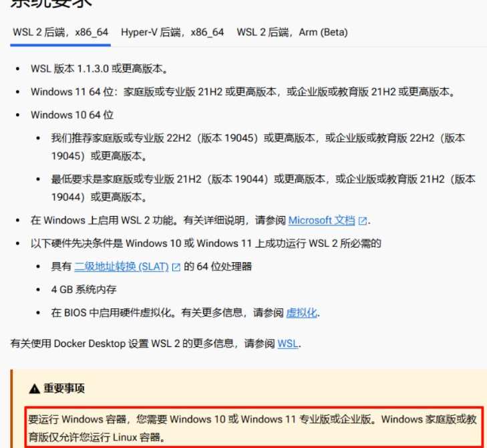This screenshot has width=487, height=448.
Task: Click the red-boxed Windows 容器 notice text
Action: [x=253, y=428]
